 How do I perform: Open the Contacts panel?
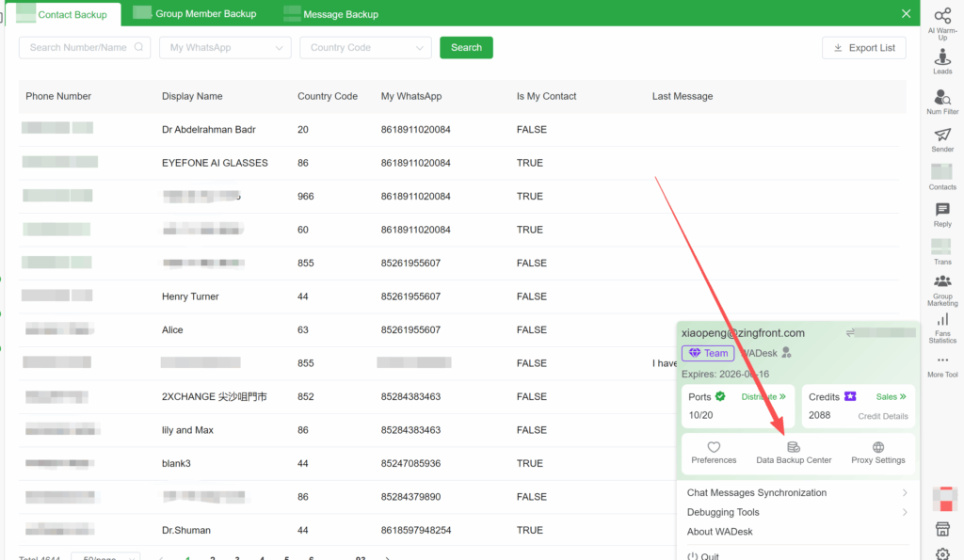(942, 175)
